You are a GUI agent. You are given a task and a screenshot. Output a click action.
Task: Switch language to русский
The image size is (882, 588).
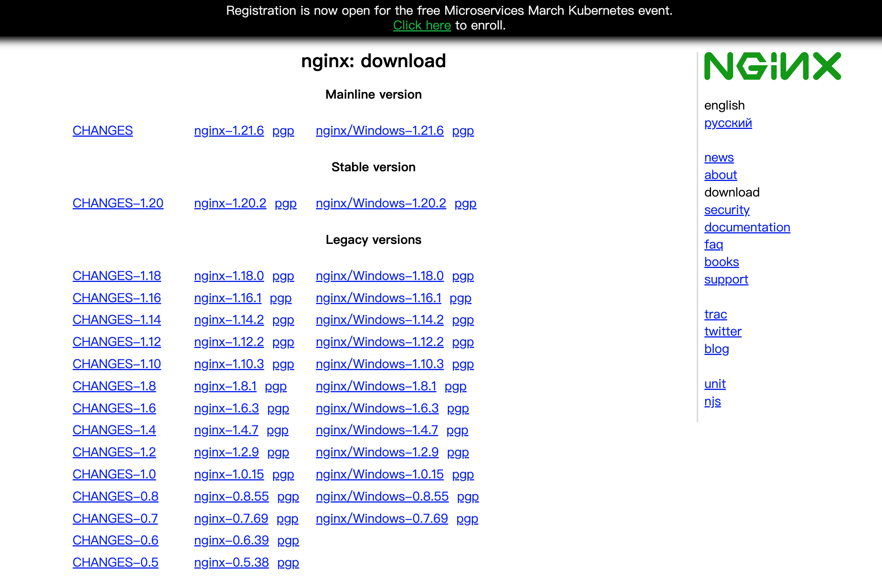pyautogui.click(x=728, y=123)
